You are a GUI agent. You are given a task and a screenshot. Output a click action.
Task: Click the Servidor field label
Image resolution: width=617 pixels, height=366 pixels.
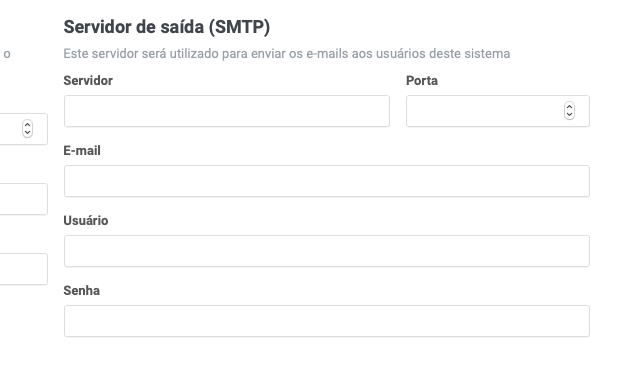[x=88, y=81]
